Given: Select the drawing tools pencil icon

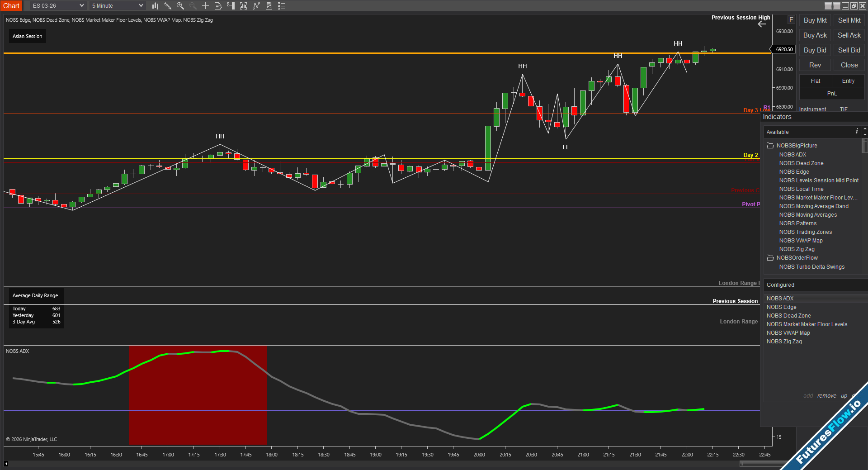Looking at the screenshot, I should [x=168, y=6].
